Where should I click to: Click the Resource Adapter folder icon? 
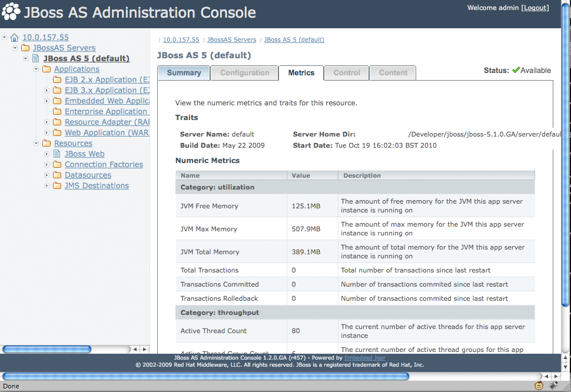pos(57,122)
